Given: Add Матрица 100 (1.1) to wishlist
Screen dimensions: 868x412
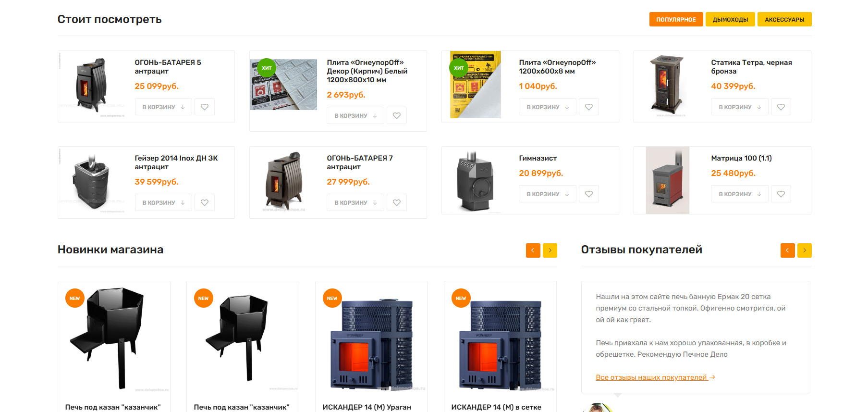Looking at the screenshot, I should (x=781, y=194).
